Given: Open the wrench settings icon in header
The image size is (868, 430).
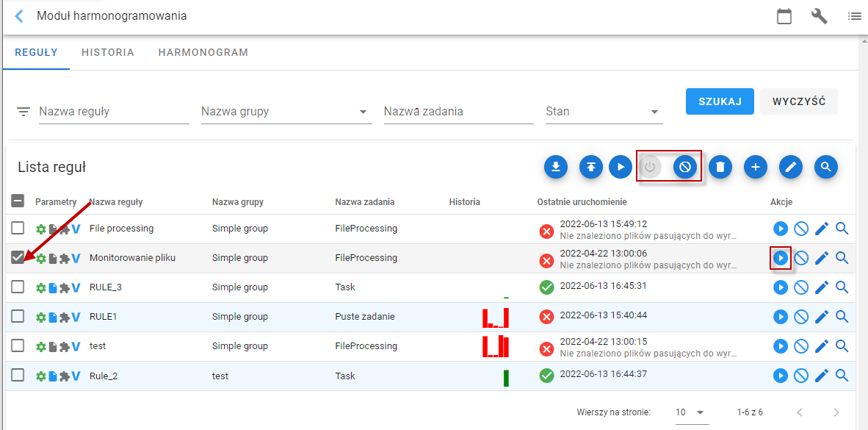Looking at the screenshot, I should pos(820,16).
